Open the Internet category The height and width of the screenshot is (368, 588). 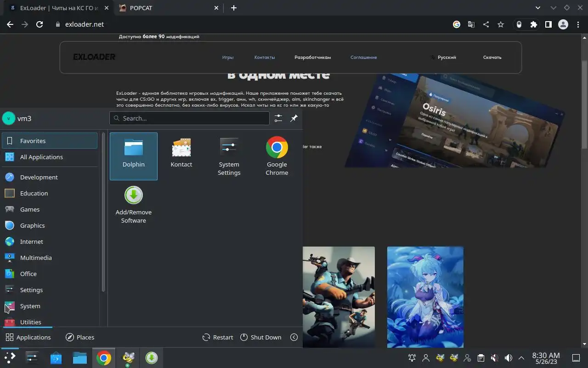pyautogui.click(x=50, y=241)
